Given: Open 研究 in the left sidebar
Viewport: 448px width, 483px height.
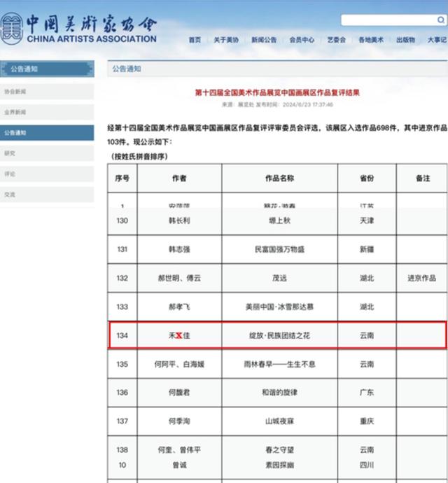Looking at the screenshot, I should click(x=46, y=153).
